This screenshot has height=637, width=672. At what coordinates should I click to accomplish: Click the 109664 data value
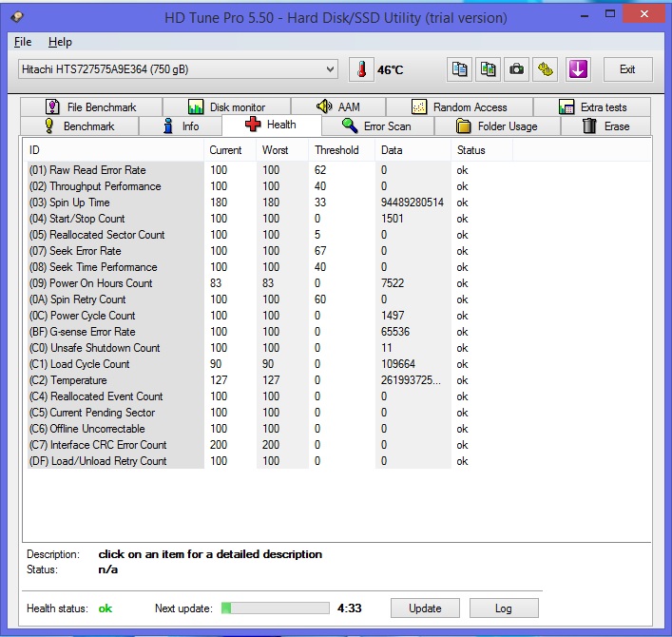[x=398, y=364]
